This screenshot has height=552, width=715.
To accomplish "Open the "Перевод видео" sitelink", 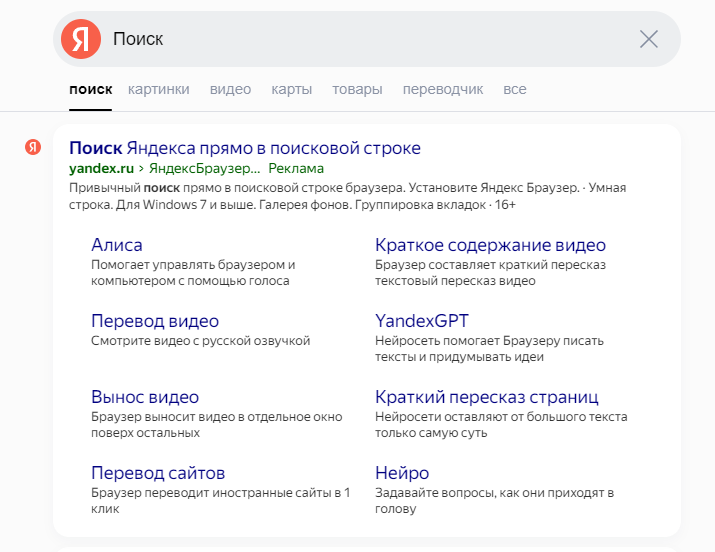I will tap(155, 321).
